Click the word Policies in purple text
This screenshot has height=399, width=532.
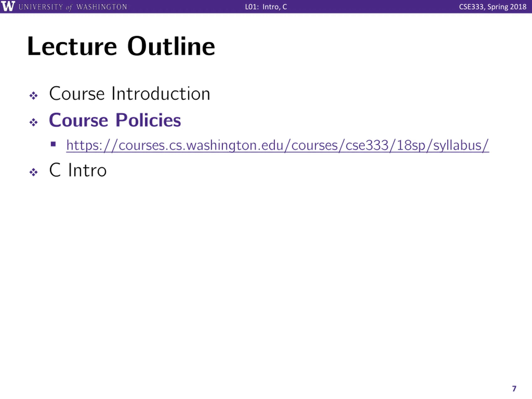[148, 120]
